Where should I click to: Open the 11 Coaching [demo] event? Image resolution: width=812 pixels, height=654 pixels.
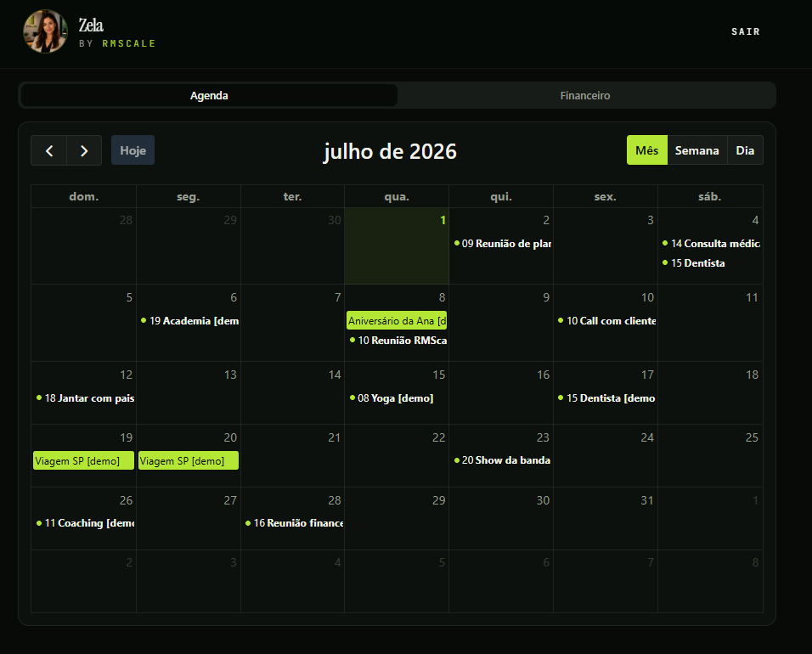tap(84, 523)
